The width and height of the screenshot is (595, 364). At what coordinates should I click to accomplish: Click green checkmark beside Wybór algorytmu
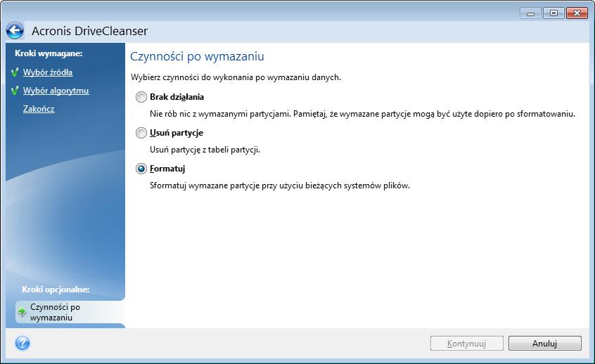(x=15, y=91)
